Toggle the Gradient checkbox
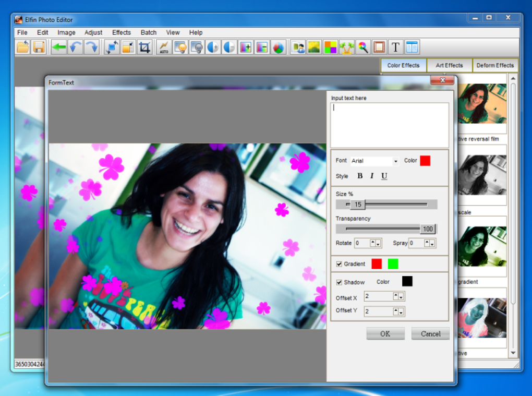 click(339, 264)
